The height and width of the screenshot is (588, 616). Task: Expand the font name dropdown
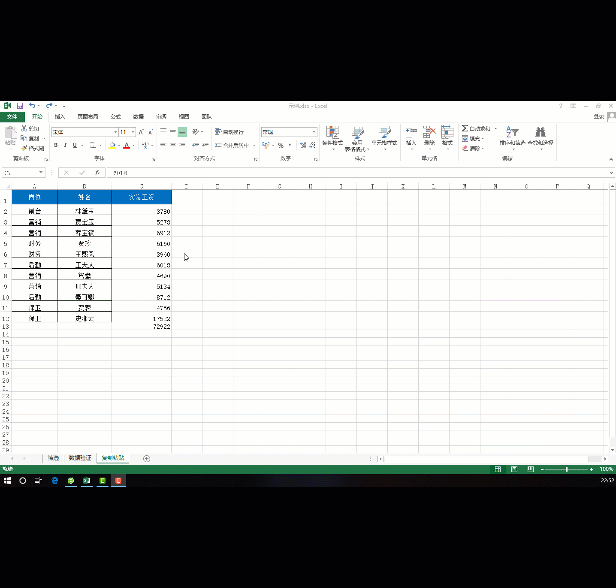(116, 132)
